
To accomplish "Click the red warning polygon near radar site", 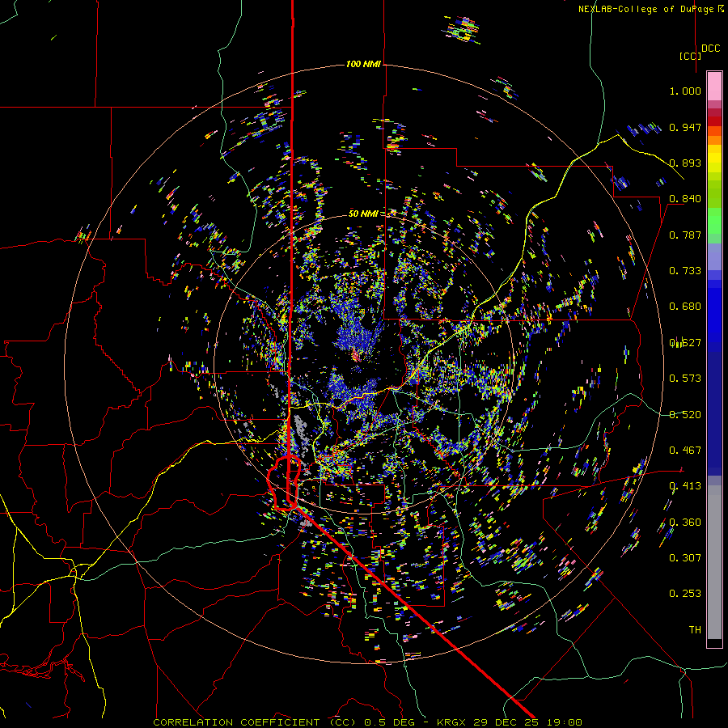I will [x=284, y=483].
